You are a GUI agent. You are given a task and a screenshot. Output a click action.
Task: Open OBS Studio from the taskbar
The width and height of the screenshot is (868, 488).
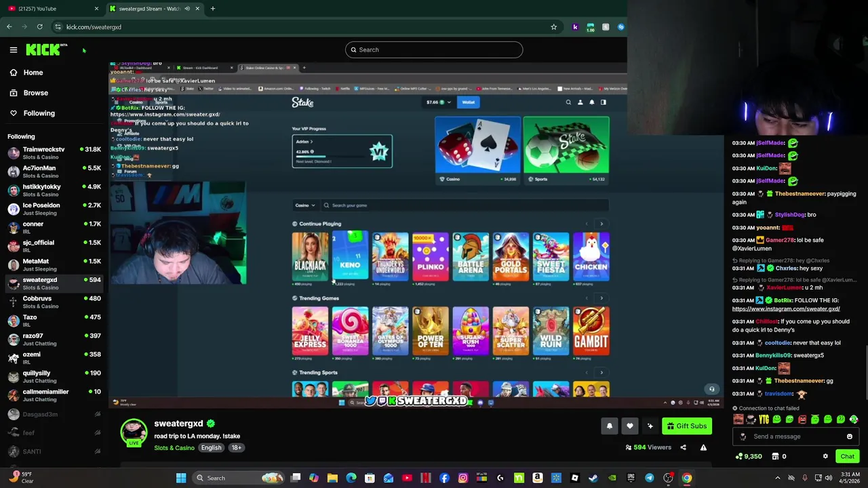(x=668, y=478)
